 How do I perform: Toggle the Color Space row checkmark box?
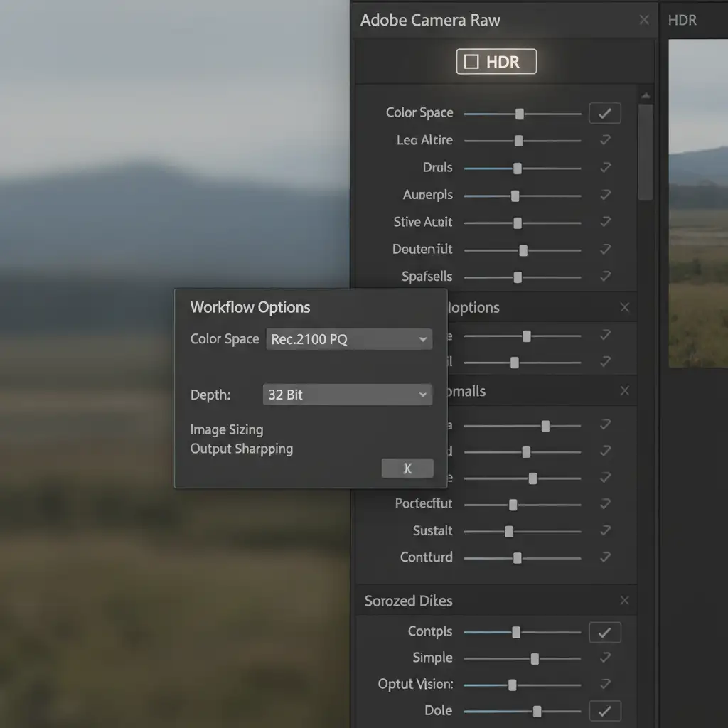[604, 113]
